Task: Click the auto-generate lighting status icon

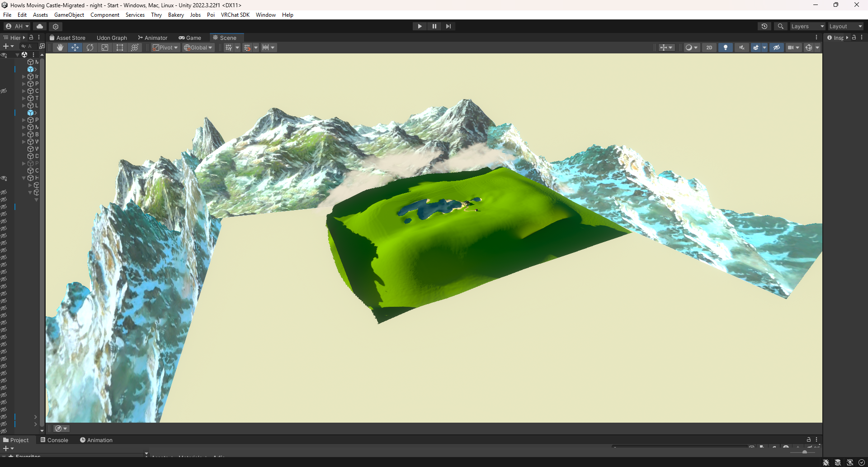Action: point(850,462)
